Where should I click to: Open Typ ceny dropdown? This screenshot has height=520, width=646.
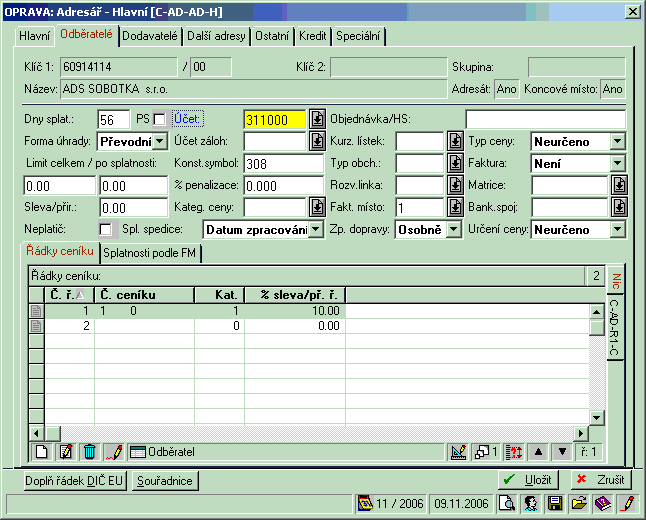(x=617, y=142)
